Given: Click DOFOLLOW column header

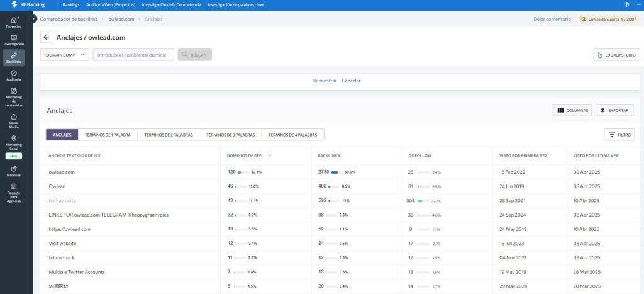Looking at the screenshot, I should tap(419, 156).
